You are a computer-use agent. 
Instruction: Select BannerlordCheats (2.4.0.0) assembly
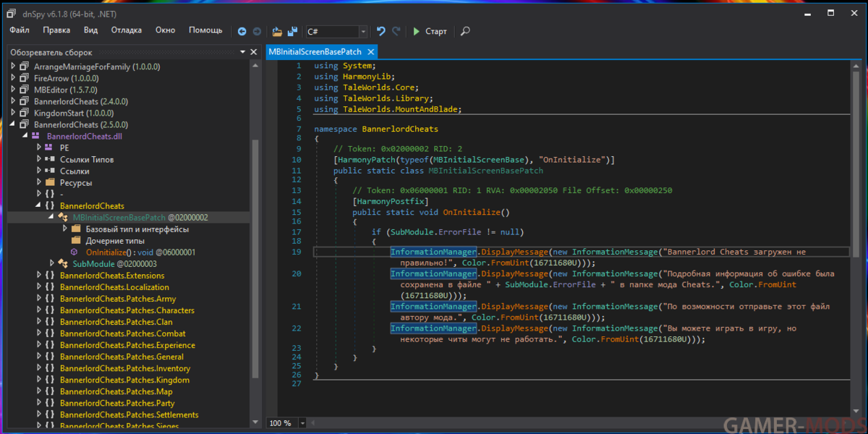81,101
